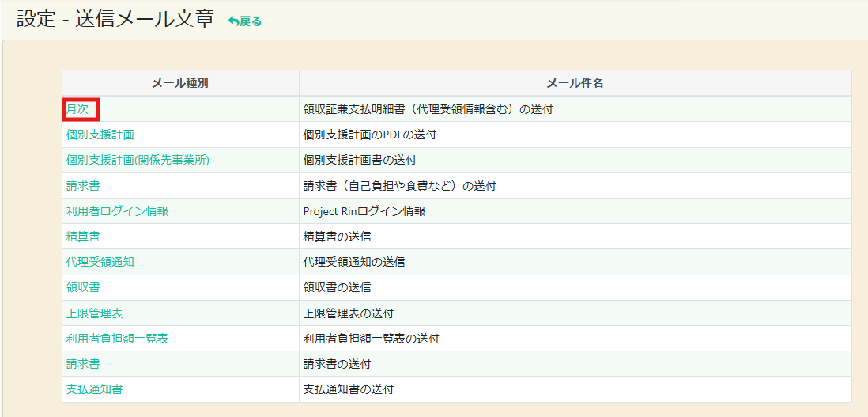Click the 個別支援計画のPDFの送付 subject cell
Screen dimensions: 868x417
coord(369,135)
